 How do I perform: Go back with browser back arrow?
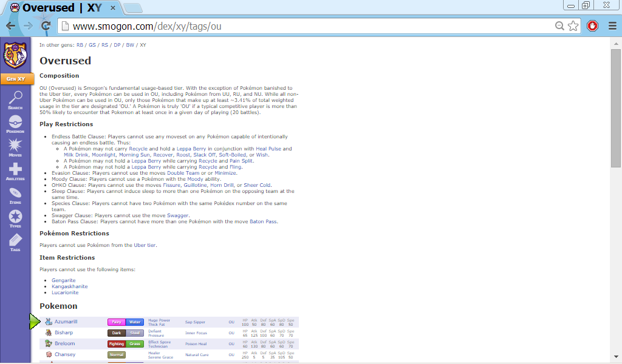pos(11,26)
